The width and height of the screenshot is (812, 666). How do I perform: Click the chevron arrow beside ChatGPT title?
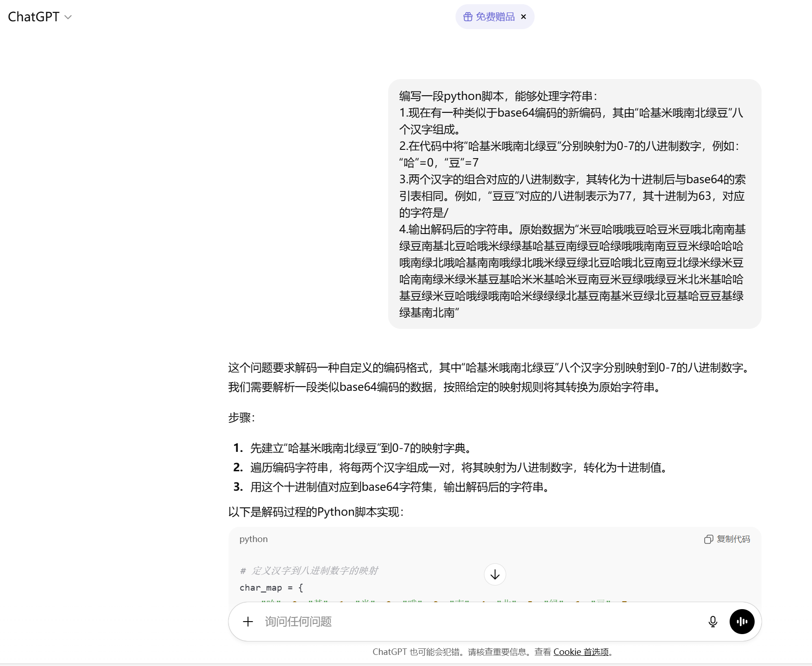pyautogui.click(x=68, y=17)
